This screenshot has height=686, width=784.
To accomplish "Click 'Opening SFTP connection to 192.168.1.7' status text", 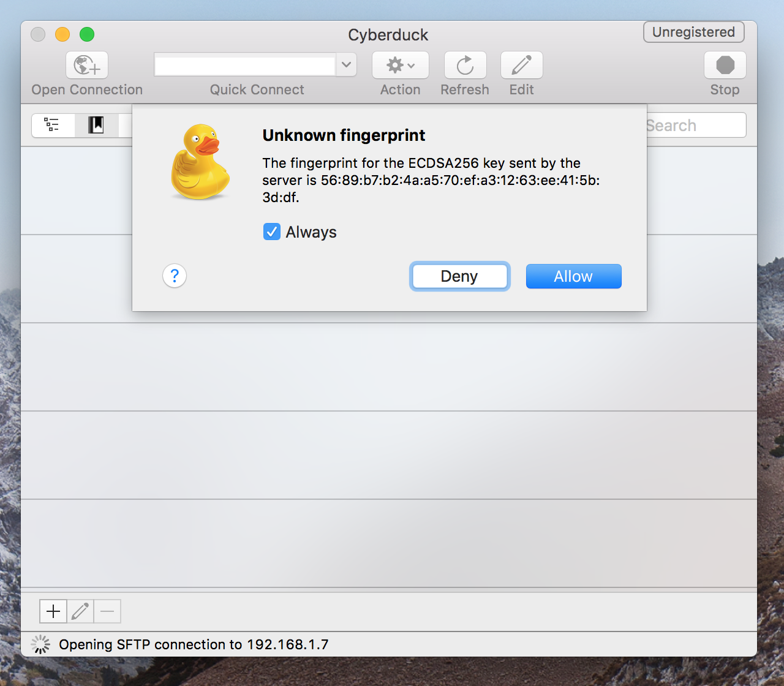I will coord(194,644).
